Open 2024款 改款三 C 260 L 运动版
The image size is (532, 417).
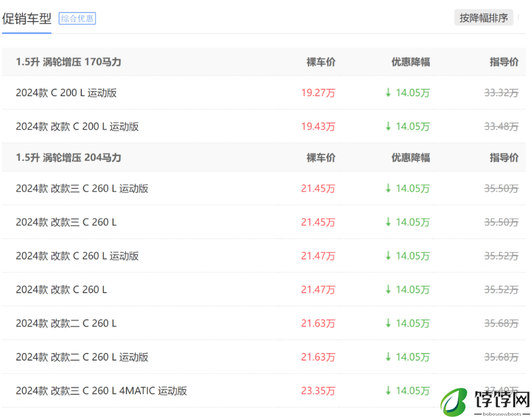click(x=82, y=188)
